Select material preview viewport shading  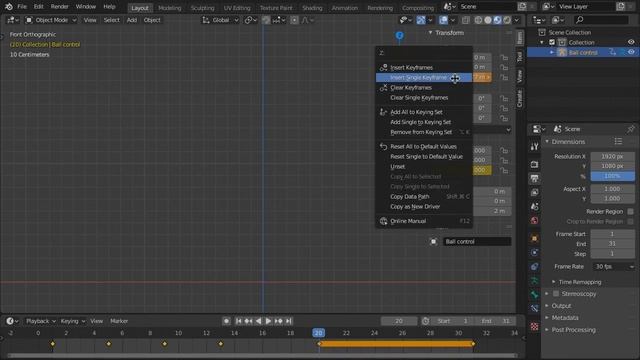(x=498, y=20)
